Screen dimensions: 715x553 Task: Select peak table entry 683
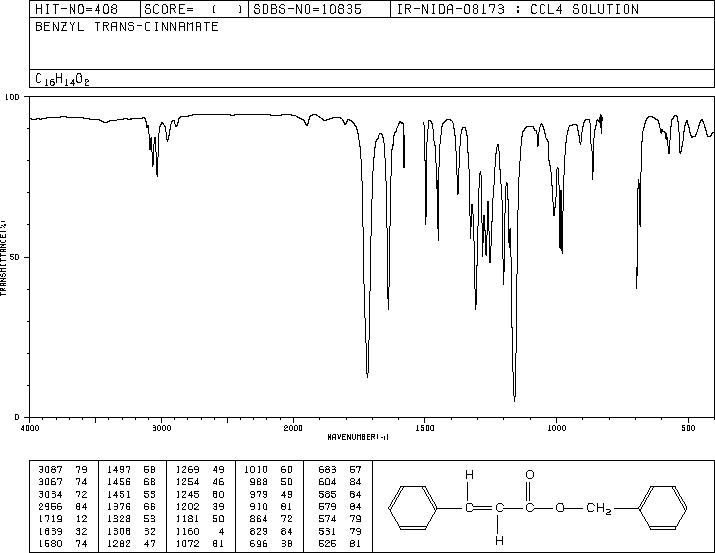pyautogui.click(x=327, y=470)
